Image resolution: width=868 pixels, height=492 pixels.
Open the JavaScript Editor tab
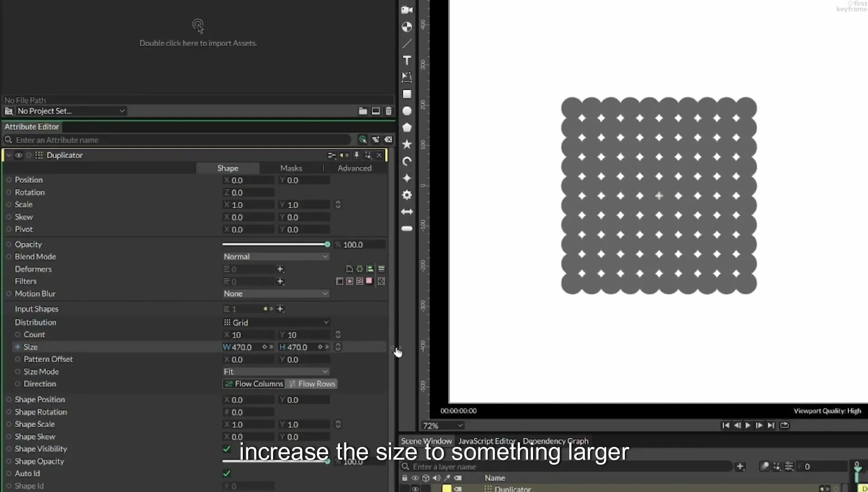pos(486,441)
